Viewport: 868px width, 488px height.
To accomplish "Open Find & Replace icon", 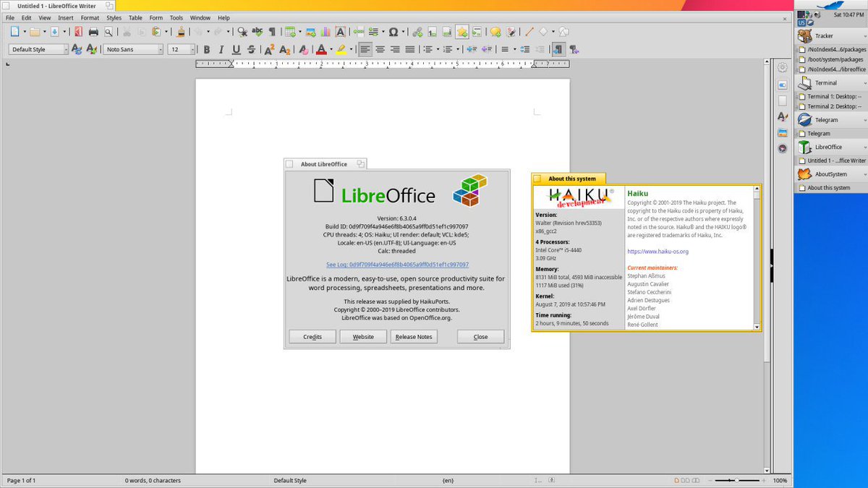I will [242, 32].
